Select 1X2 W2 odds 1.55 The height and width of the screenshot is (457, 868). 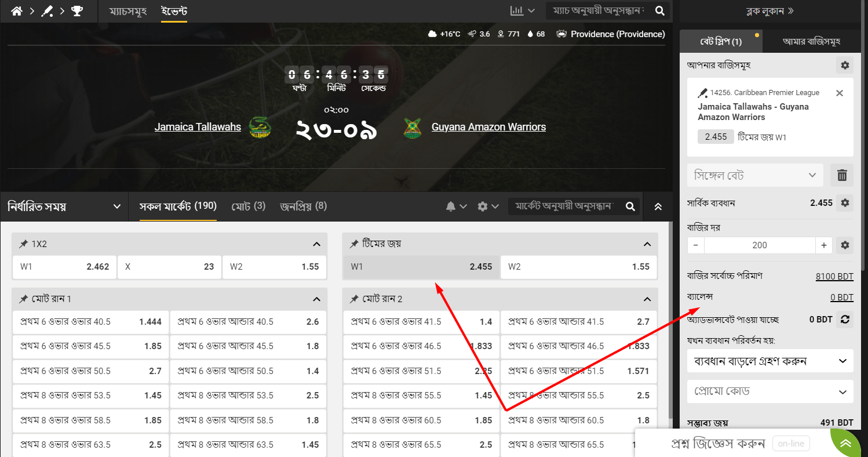pyautogui.click(x=275, y=267)
